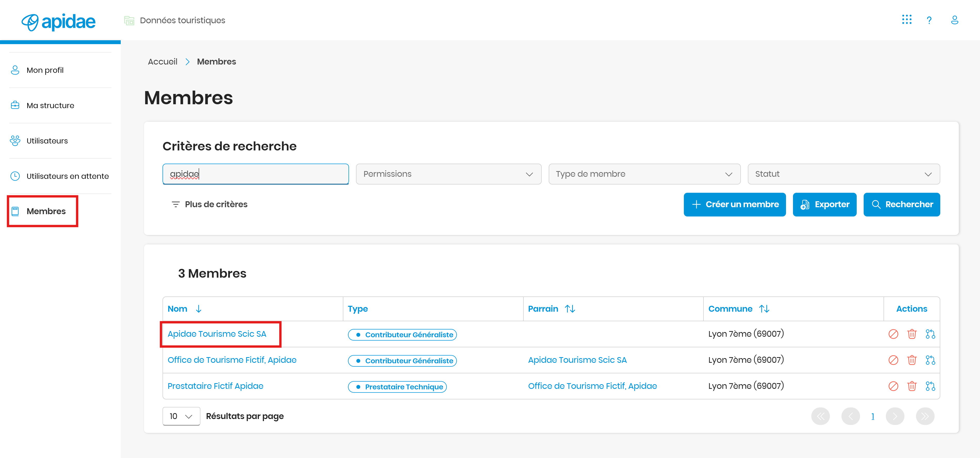Viewport: 980px width, 458px height.
Task: Click the help question mark icon
Action: 929,20
